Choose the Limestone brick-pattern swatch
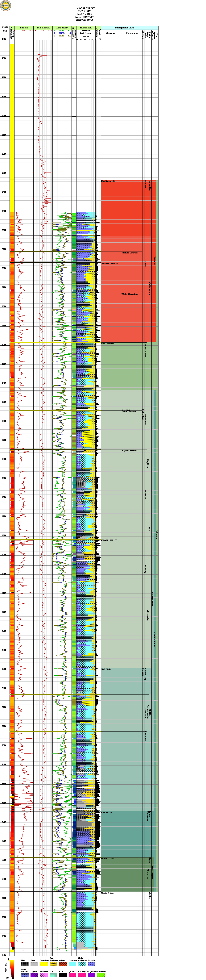 pyautogui.click(x=72, y=964)
